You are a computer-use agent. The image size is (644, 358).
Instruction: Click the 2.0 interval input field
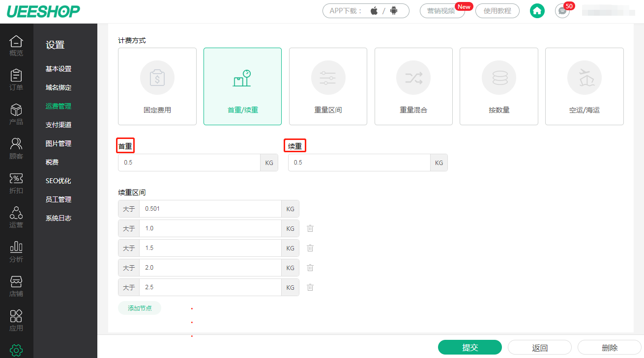(210, 268)
